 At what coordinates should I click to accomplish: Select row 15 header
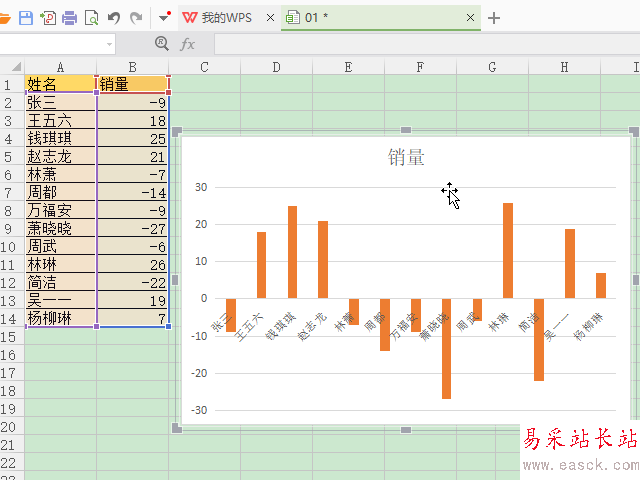click(12, 337)
